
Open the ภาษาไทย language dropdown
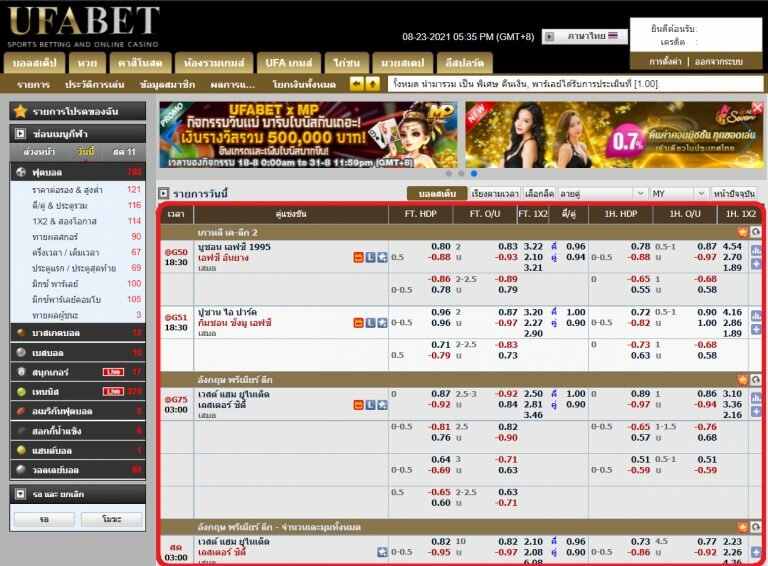click(x=585, y=36)
